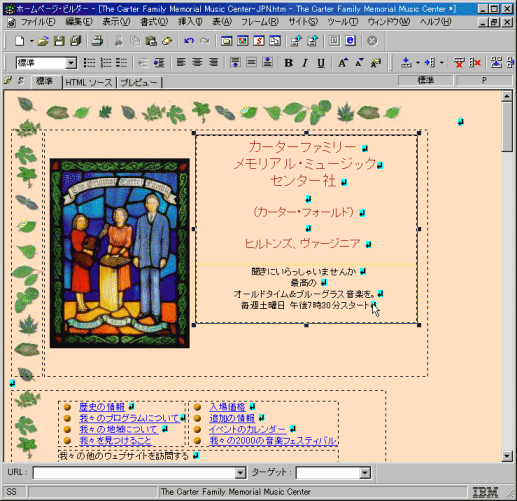Toggle bold formatting
517x501 pixels.
tap(289, 63)
